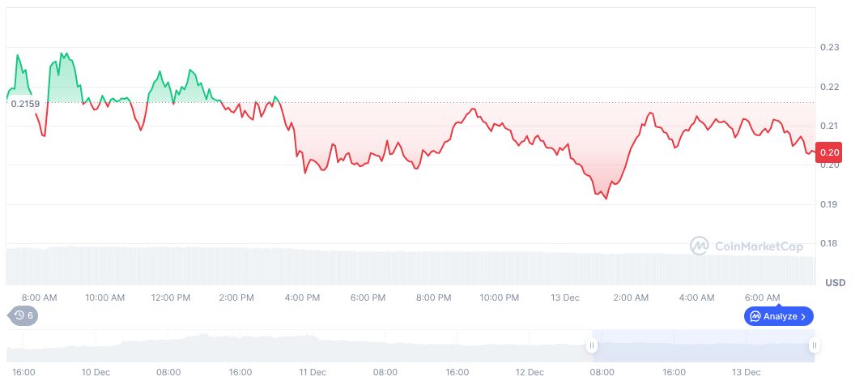Click the CoinMarketCap watermark logo
This screenshot has height=381, width=868.
(x=745, y=245)
